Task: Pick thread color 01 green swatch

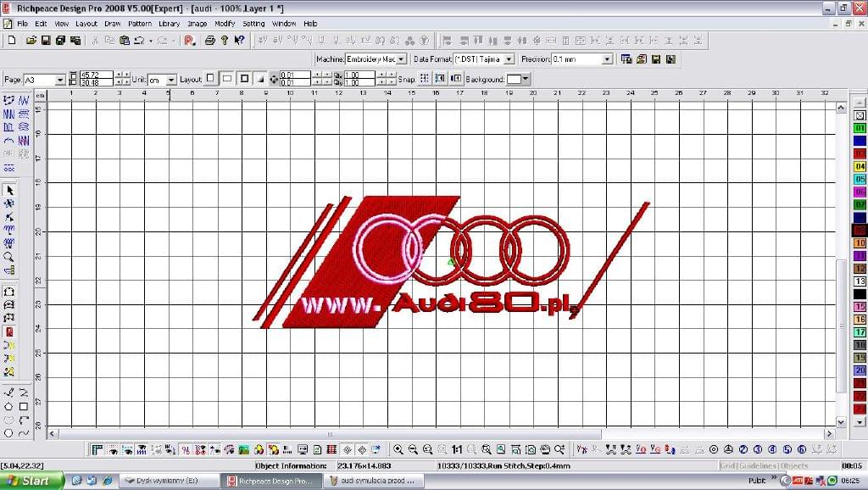Action: pos(860,129)
